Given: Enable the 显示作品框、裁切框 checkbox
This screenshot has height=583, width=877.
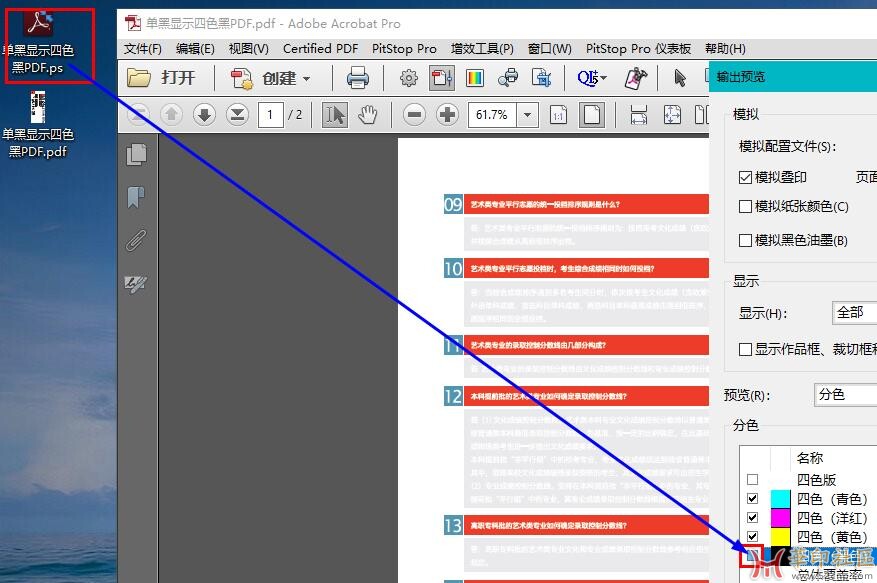Looking at the screenshot, I should 745,350.
